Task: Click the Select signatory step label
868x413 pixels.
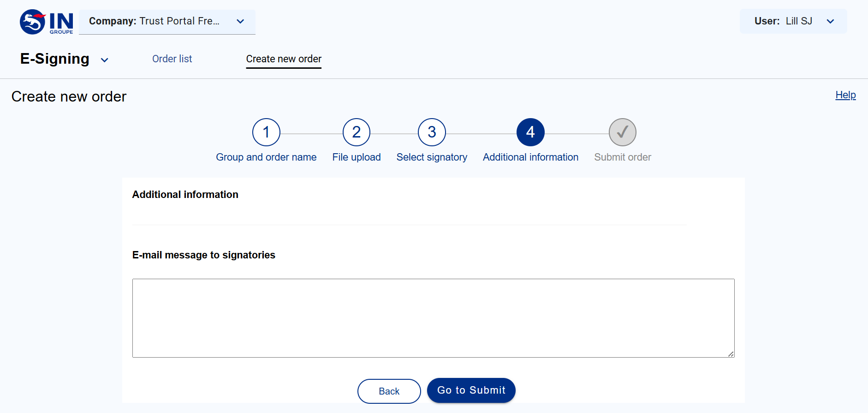Action: pos(432,157)
